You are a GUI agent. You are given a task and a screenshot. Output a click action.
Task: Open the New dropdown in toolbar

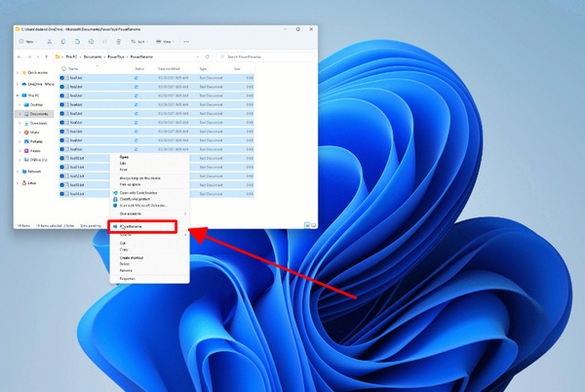pyautogui.click(x=28, y=42)
